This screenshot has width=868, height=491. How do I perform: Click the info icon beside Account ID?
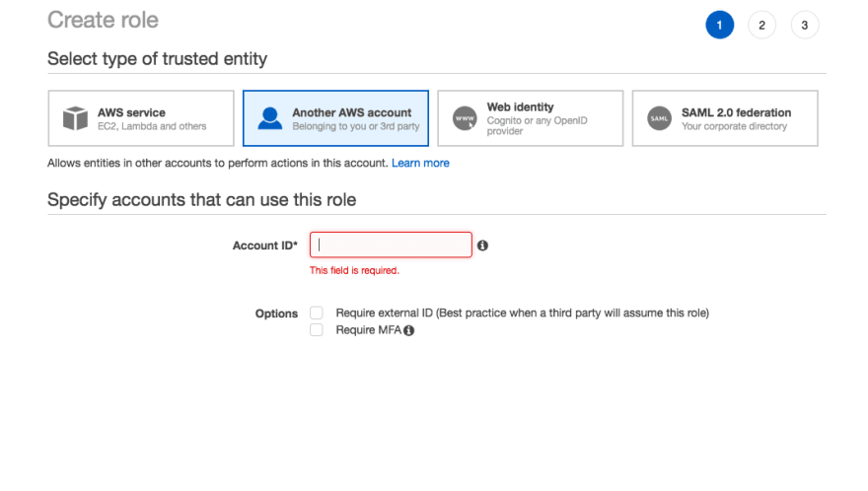[x=482, y=245]
